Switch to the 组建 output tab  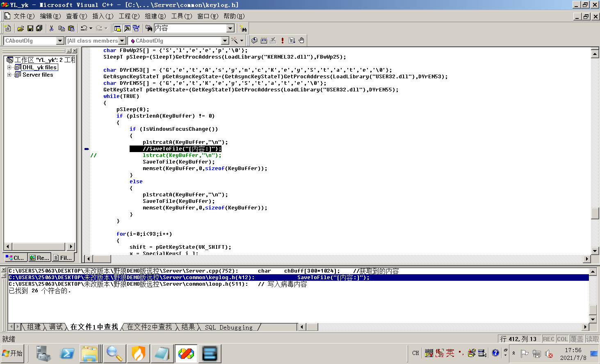34,327
